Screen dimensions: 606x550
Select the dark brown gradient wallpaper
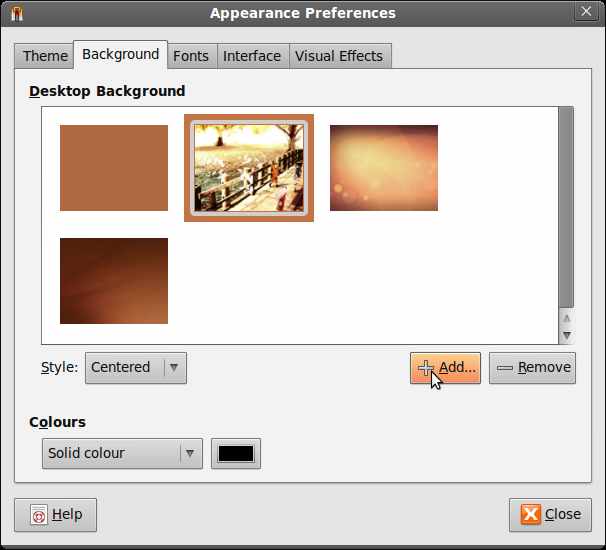(114, 281)
